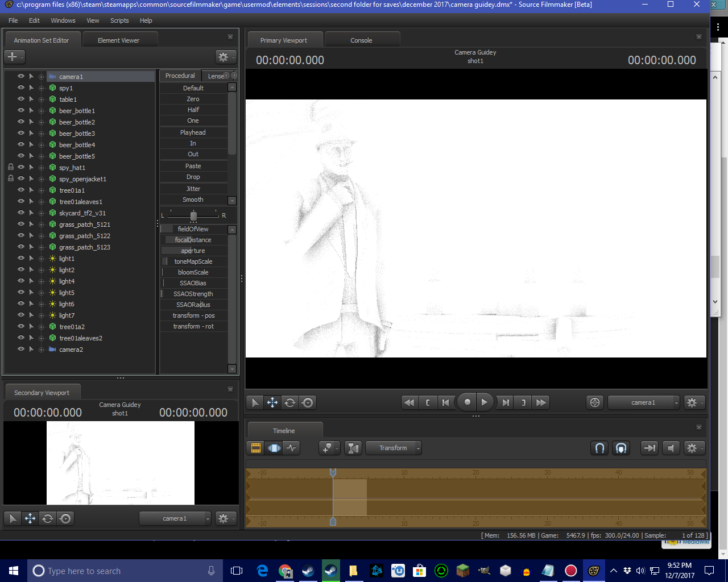Mute audio with the timeline speaker icon
The image size is (728, 582).
point(671,448)
